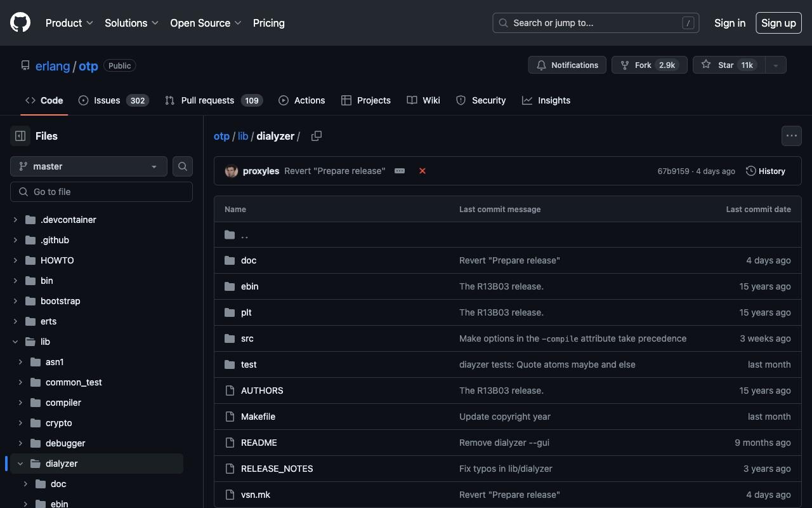
Task: Focus the Search or jump to field
Action: click(x=596, y=23)
